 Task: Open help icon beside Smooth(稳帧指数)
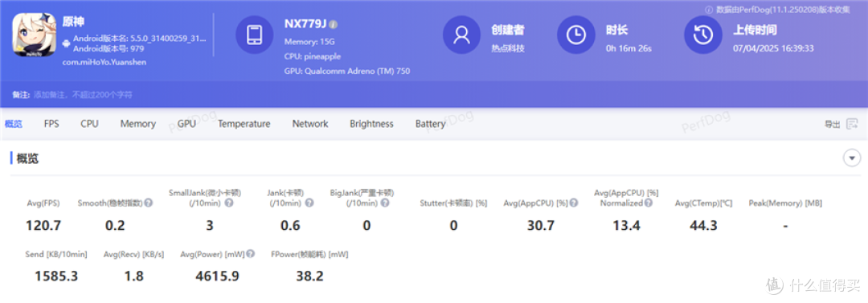[149, 203]
